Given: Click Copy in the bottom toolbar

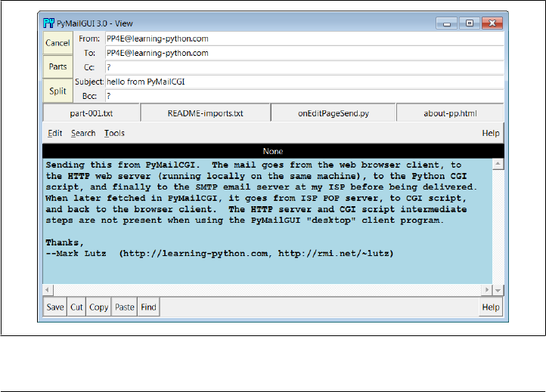Looking at the screenshot, I should (98, 307).
